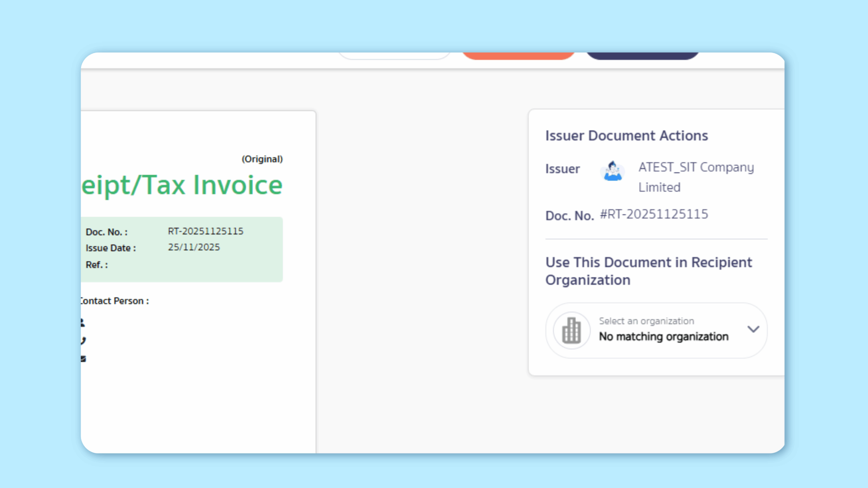
Task: Open the organization list via the chevron arrow
Action: [754, 329]
